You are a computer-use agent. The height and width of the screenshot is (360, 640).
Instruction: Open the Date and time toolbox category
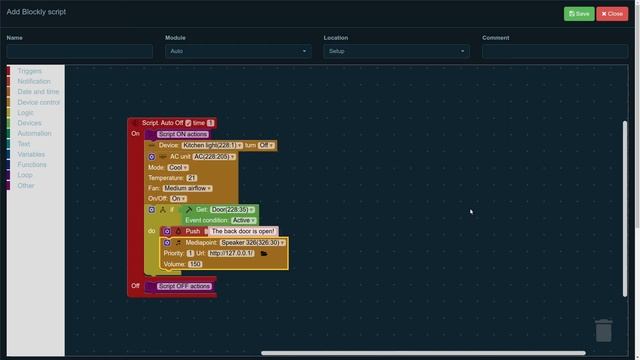coord(38,92)
